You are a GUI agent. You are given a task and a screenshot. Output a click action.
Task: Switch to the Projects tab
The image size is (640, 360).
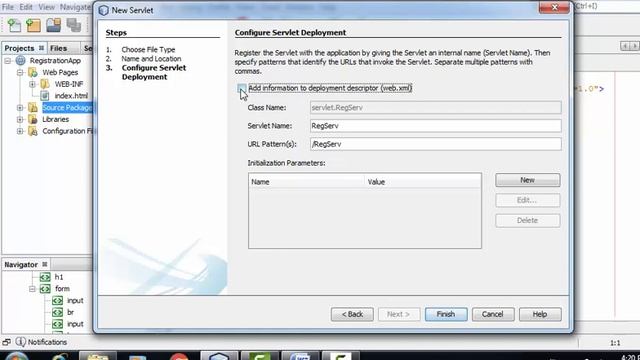pos(19,48)
